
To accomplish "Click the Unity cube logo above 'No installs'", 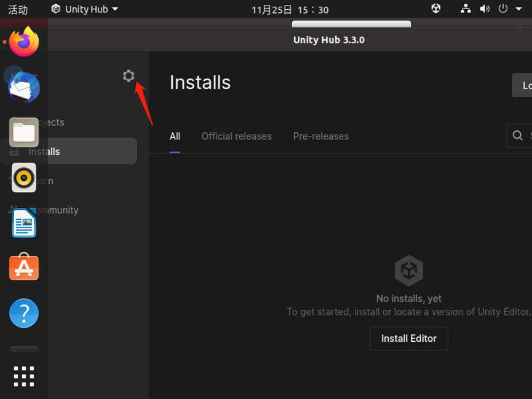I will click(409, 271).
